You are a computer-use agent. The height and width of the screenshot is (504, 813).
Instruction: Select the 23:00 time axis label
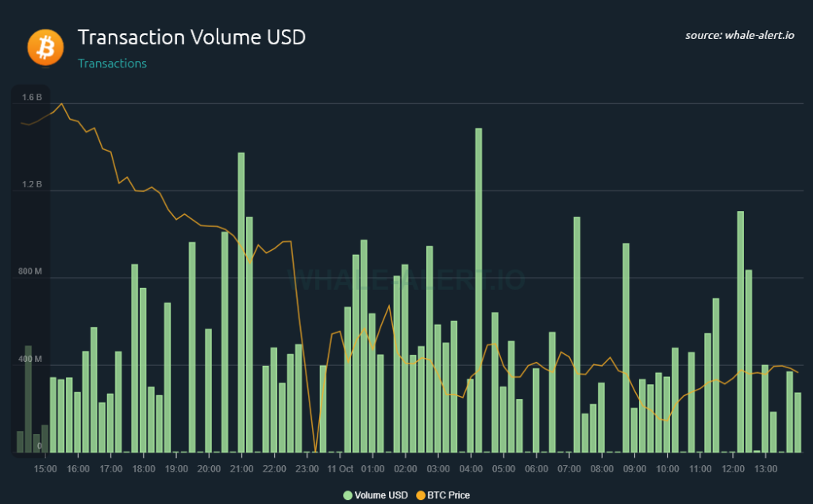click(x=307, y=469)
